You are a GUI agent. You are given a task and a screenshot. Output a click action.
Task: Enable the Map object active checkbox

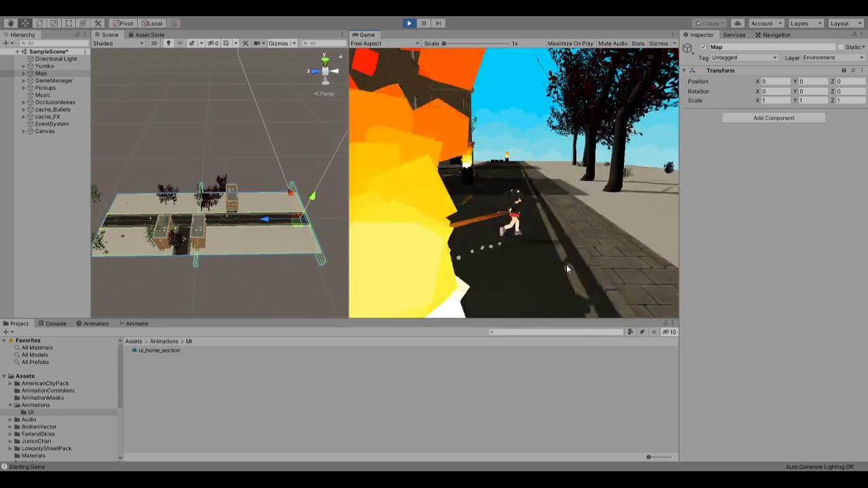[703, 47]
